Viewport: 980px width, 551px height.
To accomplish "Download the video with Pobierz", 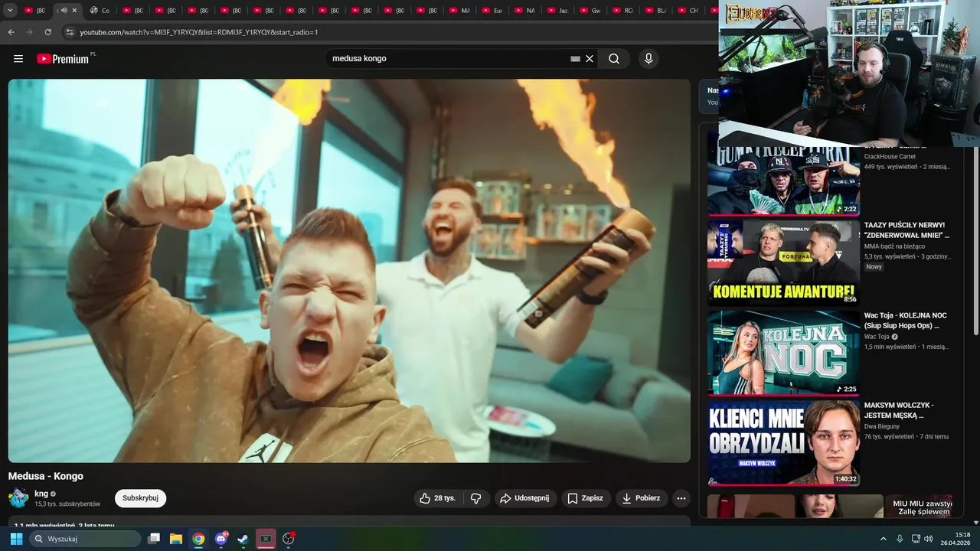I will (641, 498).
